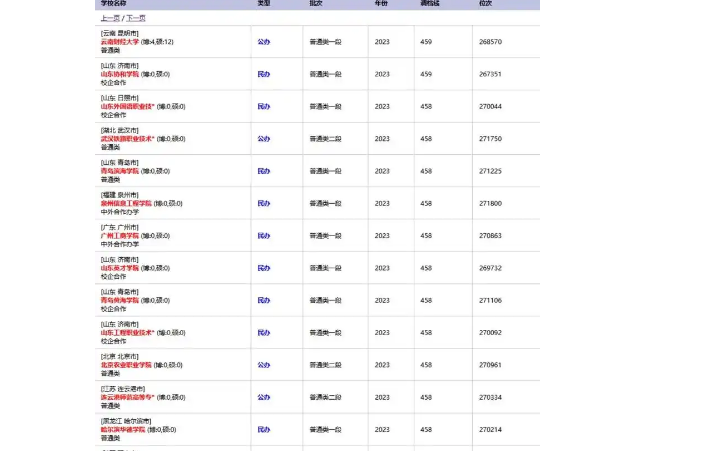Open the 山东英才学院 school link

(x=120, y=268)
